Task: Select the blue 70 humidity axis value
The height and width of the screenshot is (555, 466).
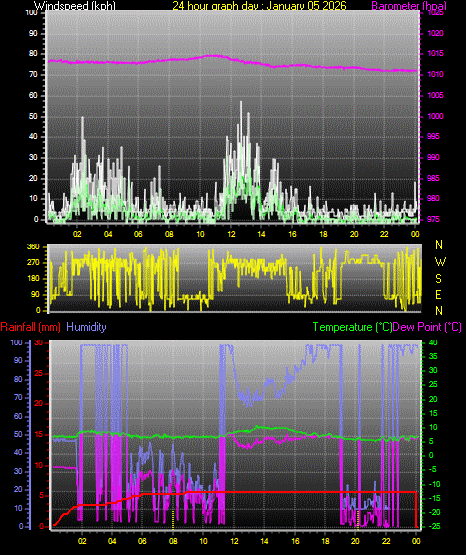Action: [x=18, y=397]
